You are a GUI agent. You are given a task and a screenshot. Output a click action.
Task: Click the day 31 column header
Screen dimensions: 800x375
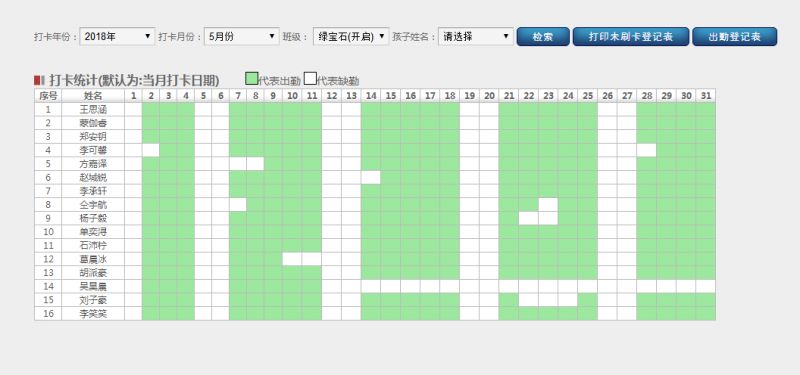click(706, 95)
